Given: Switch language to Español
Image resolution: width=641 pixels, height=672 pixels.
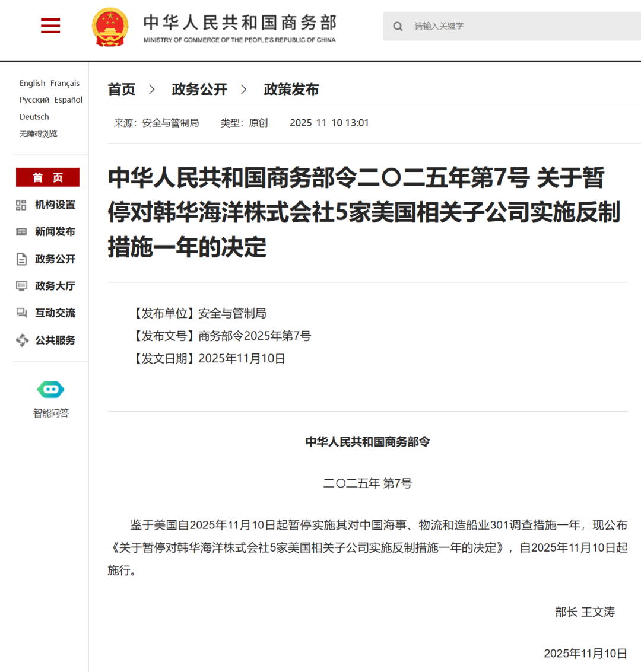Looking at the screenshot, I should click(68, 100).
